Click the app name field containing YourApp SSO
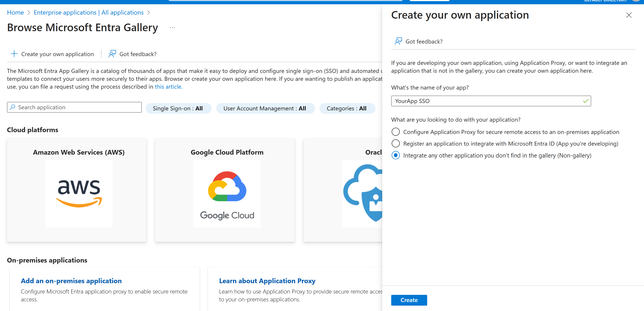This screenshot has height=311, width=644. [491, 101]
